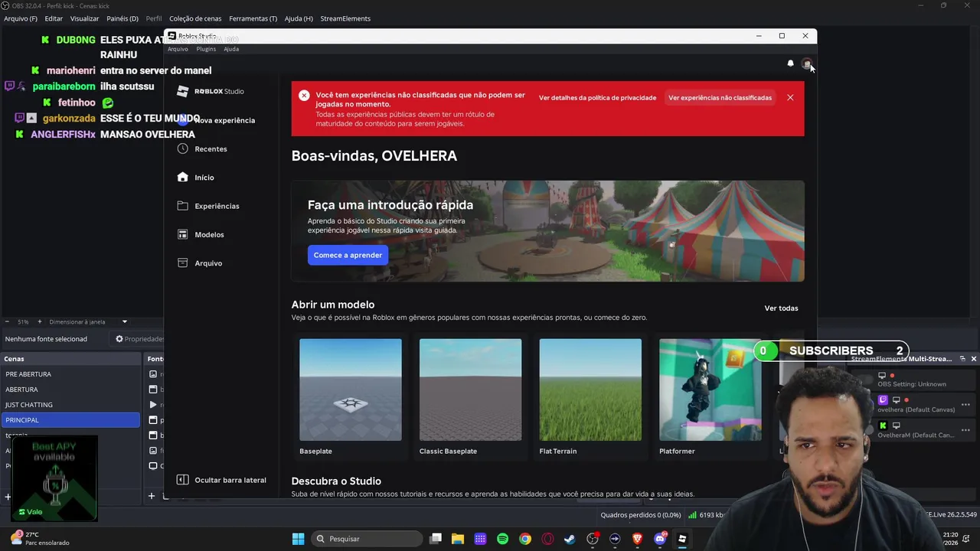Open OBS Ferramentas (T) menu
This screenshot has height=551, width=980.
253,18
